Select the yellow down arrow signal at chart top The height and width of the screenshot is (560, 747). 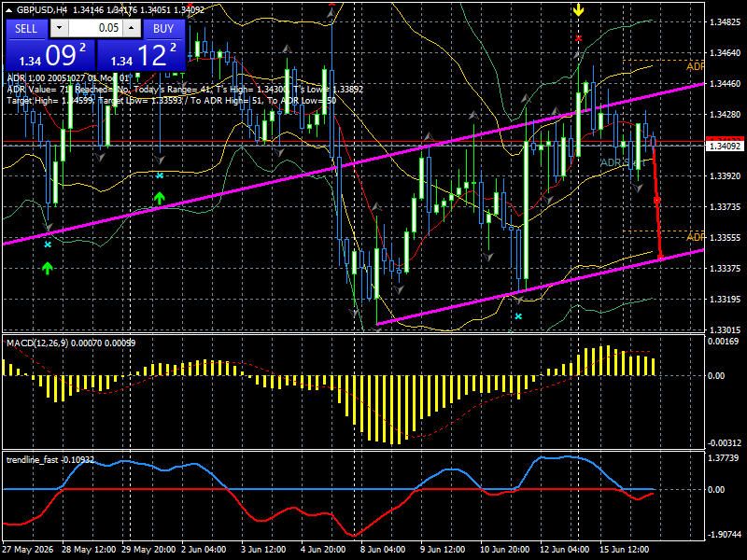click(578, 9)
